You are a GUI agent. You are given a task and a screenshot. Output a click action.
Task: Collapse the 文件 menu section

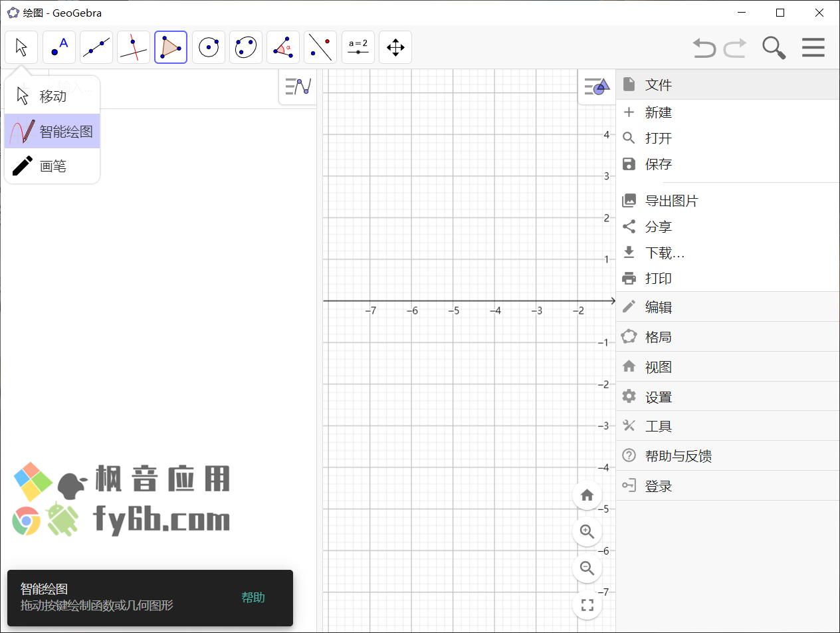728,84
